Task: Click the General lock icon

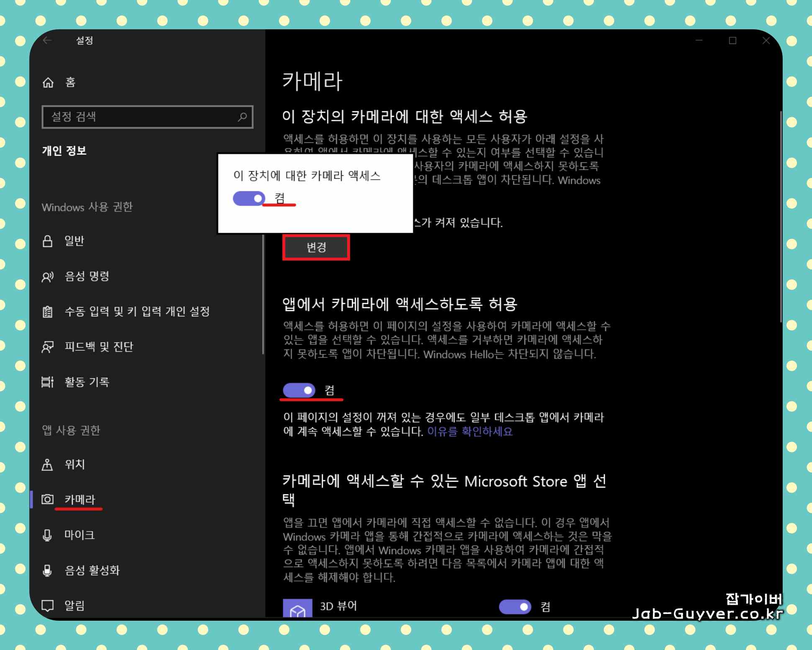Action: click(48, 241)
